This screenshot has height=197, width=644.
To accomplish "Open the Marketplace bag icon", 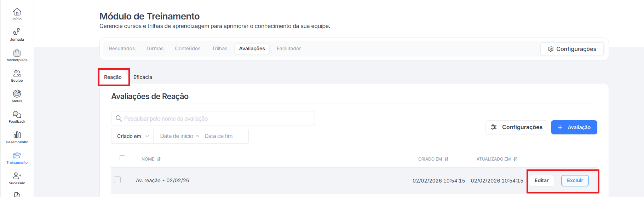I will (x=17, y=53).
